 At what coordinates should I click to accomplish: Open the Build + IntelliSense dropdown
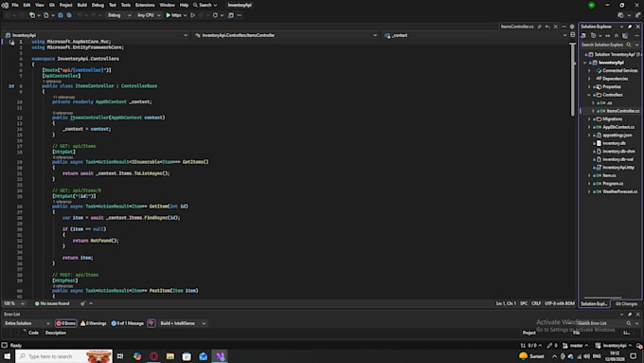[x=183, y=323]
